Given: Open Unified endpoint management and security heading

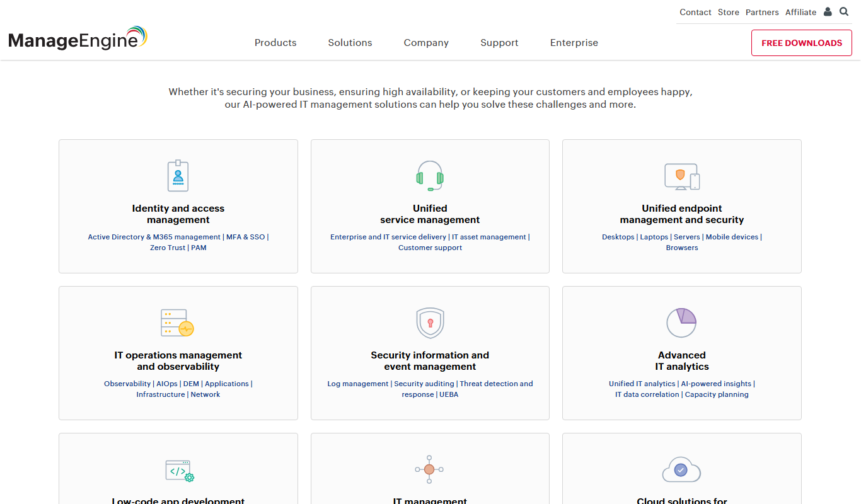Looking at the screenshot, I should 682,214.
